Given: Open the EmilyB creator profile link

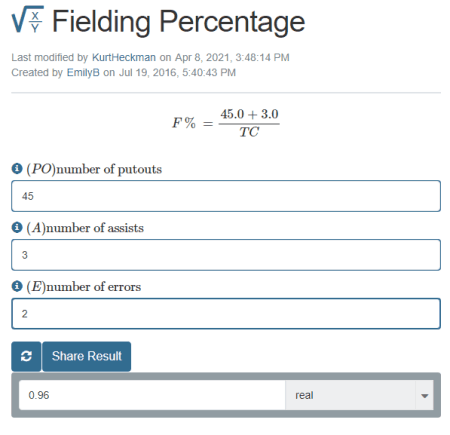Looking at the screenshot, I should 83,72.
